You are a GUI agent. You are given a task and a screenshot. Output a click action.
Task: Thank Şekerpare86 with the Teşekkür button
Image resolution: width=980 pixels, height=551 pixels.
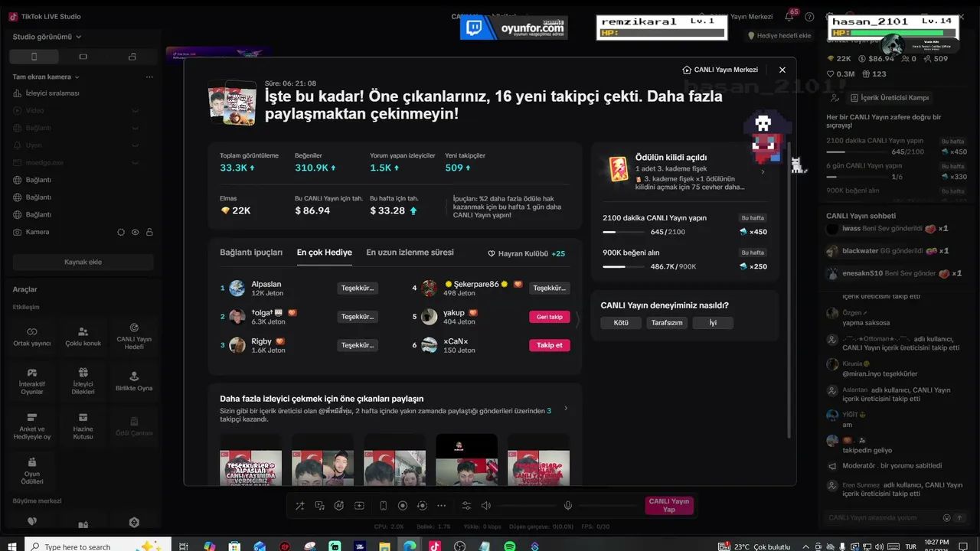550,288
